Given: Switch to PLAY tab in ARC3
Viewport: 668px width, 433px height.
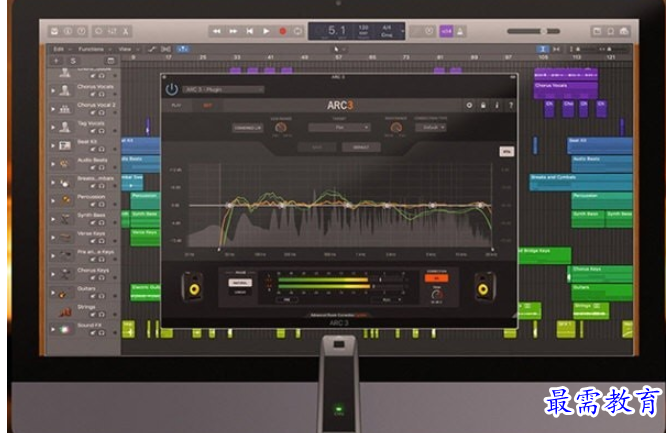Looking at the screenshot, I should click(176, 105).
